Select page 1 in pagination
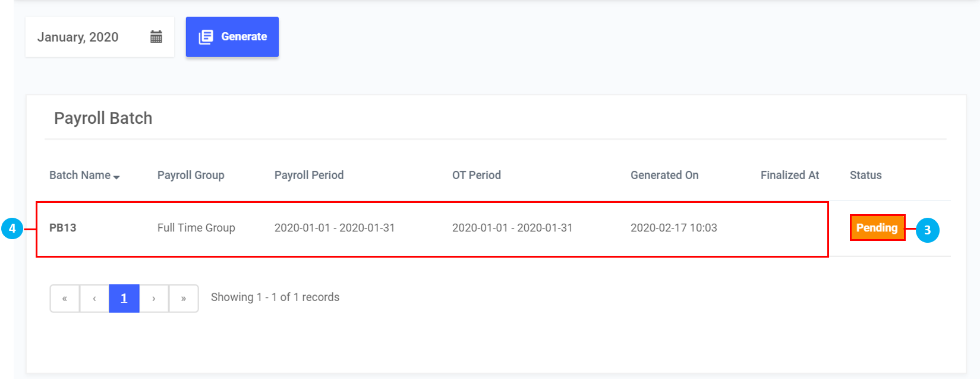The height and width of the screenshot is (379, 980). coord(124,298)
